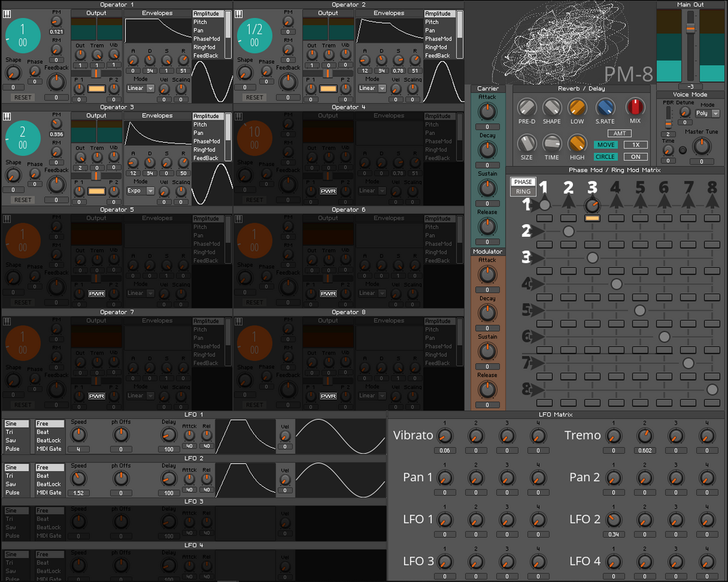This screenshot has height=582, width=728.
Task: Click Operator 1 Feedback knob
Action: pos(57,82)
